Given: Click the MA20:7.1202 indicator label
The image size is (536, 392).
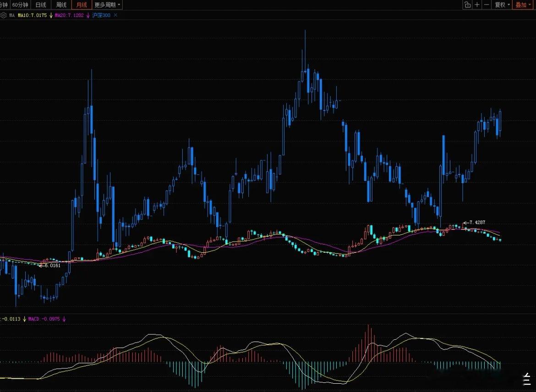Looking at the screenshot, I should (x=69, y=16).
